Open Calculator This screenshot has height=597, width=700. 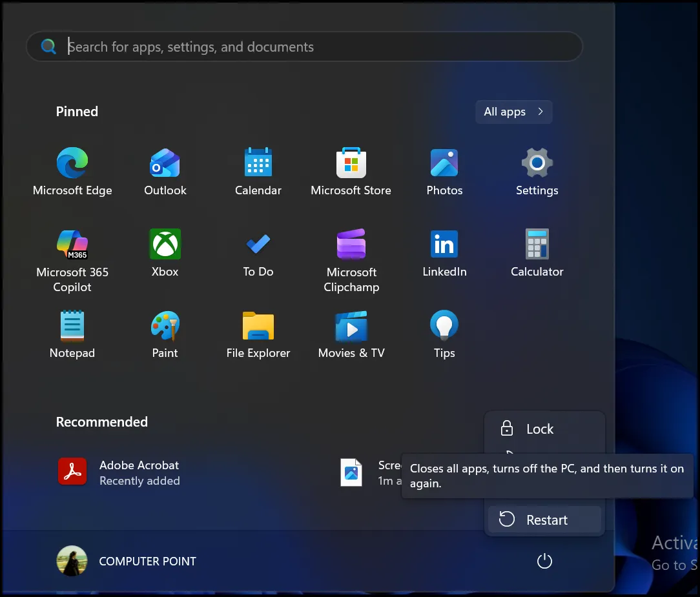537,253
